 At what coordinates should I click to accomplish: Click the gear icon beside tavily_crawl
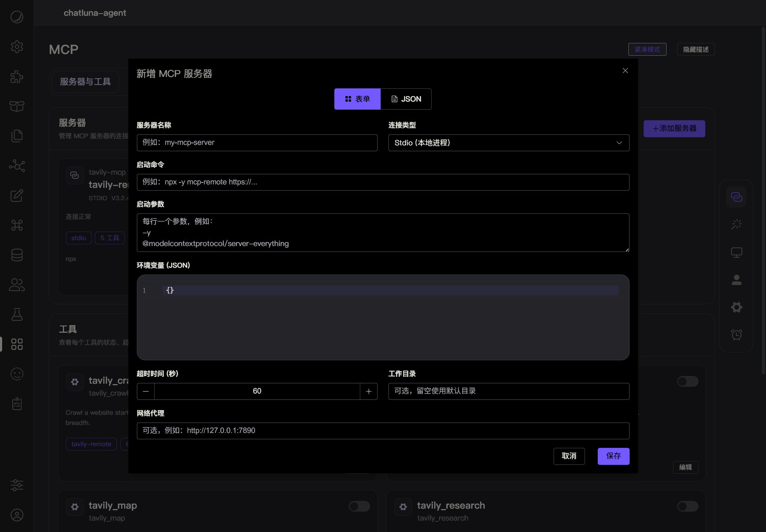coord(75,382)
